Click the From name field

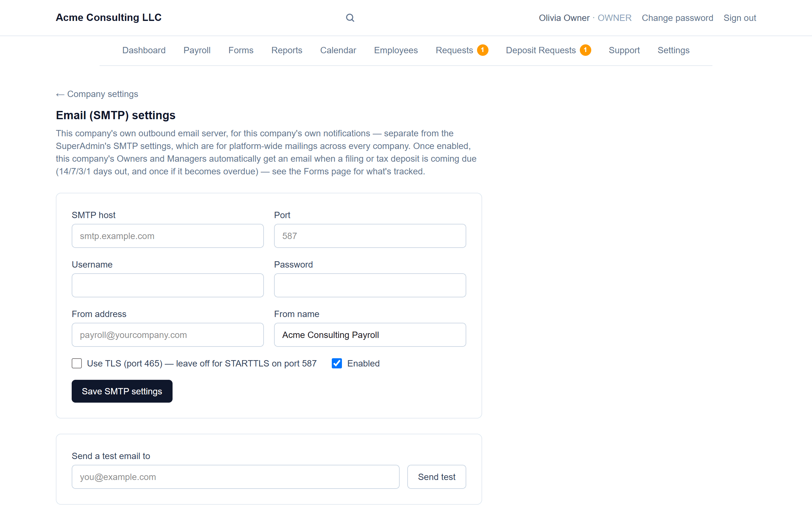(x=370, y=335)
